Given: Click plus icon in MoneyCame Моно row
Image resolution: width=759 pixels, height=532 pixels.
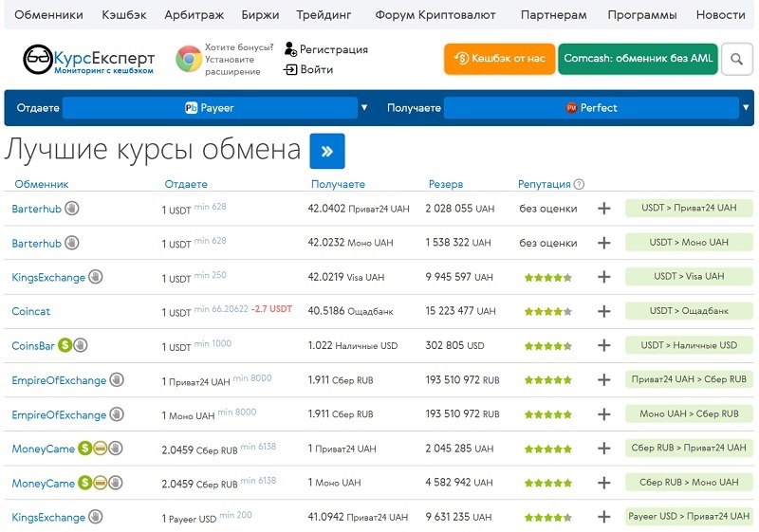Looking at the screenshot, I should (x=603, y=483).
